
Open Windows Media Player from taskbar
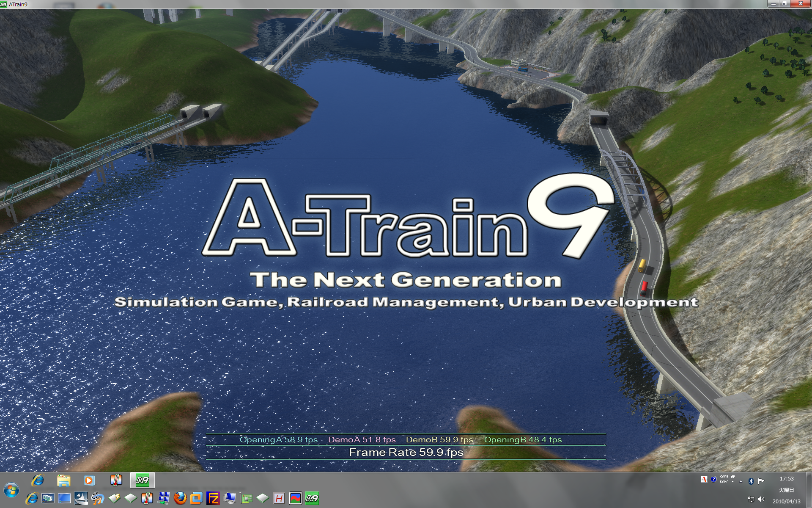click(x=89, y=480)
